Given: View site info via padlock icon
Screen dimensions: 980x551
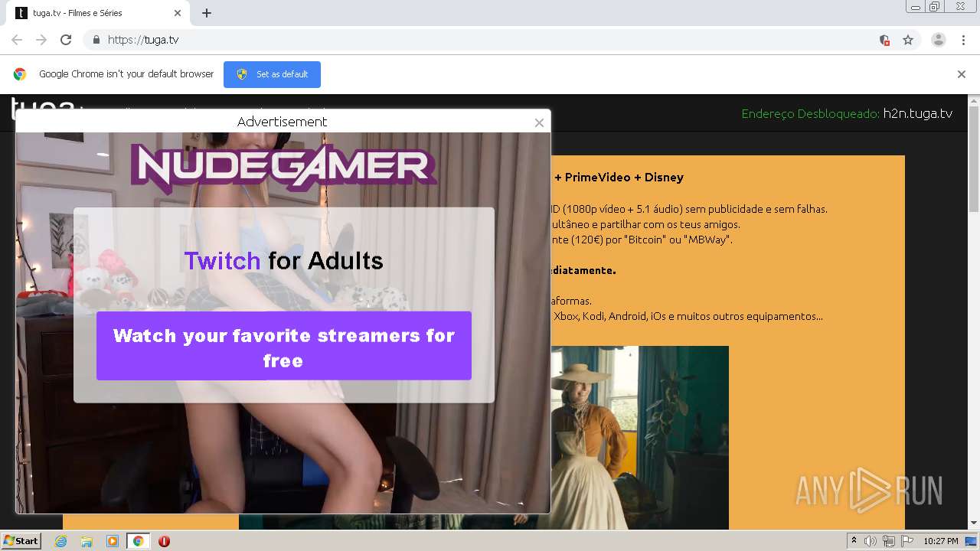Looking at the screenshot, I should (96, 40).
